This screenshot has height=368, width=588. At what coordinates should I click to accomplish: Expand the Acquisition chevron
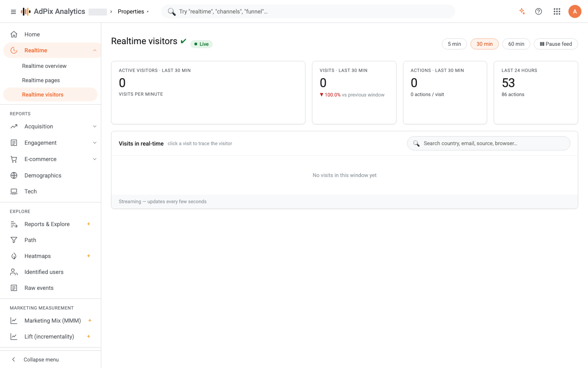point(95,126)
